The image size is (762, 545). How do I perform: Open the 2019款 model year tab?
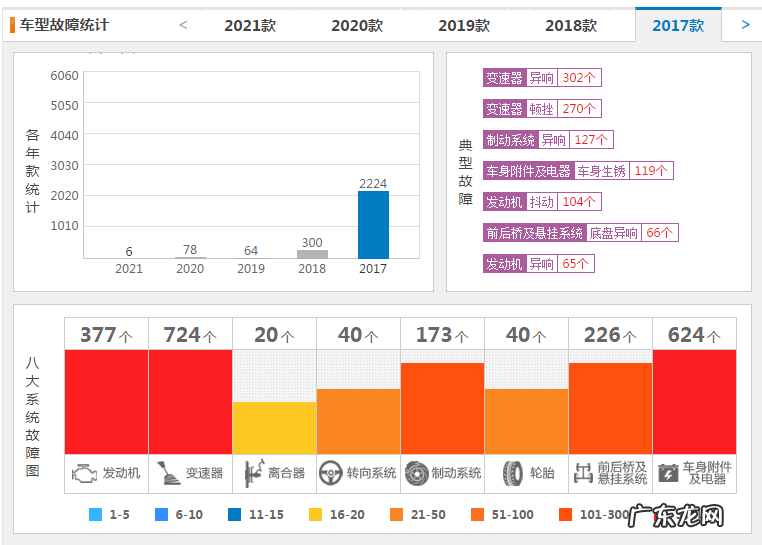click(464, 25)
